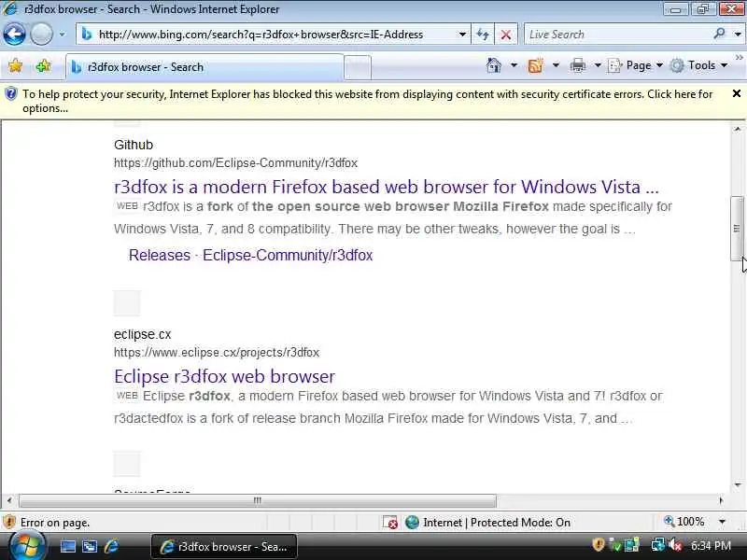Expand the Feeds dropdown arrow
The image size is (747, 560).
pyautogui.click(x=556, y=65)
